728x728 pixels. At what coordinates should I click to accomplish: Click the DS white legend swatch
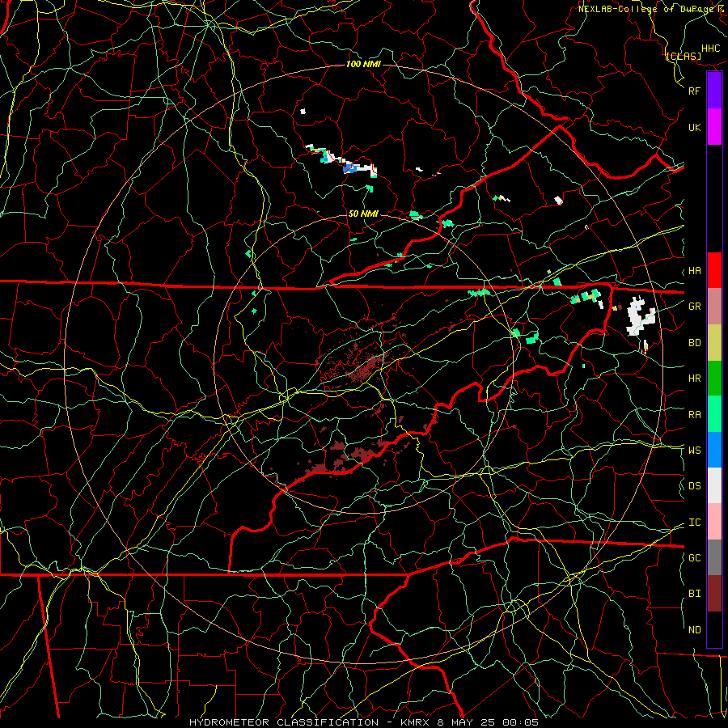pos(714,485)
